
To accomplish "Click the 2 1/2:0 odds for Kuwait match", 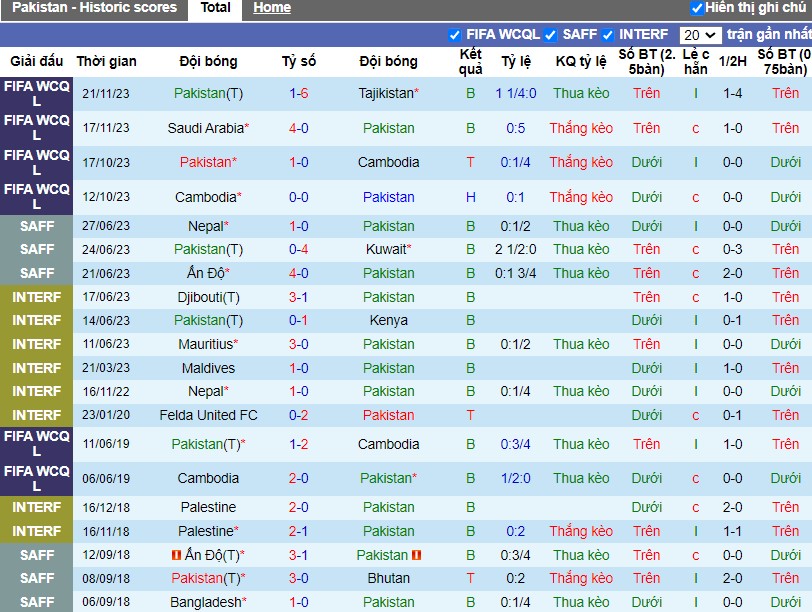I will coord(516,250).
